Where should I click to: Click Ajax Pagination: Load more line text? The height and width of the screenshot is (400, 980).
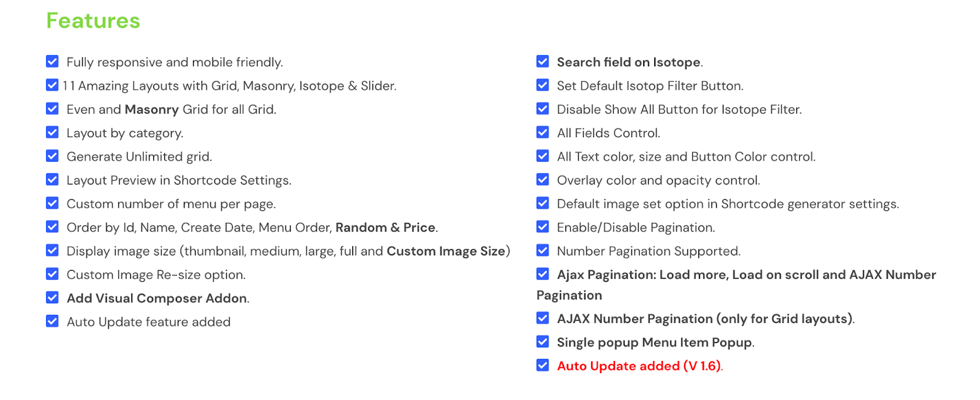click(x=746, y=275)
